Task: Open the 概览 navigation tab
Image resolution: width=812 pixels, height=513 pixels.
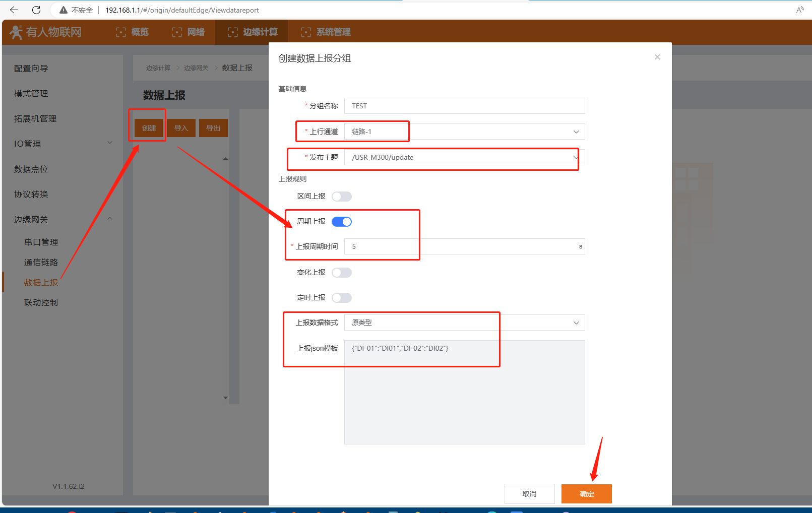Action: 133,32
